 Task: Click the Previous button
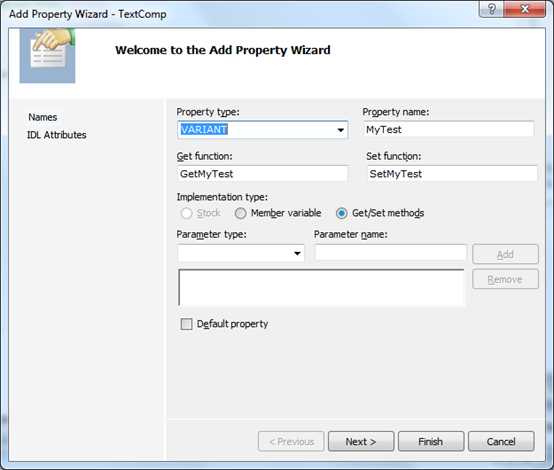(x=291, y=441)
